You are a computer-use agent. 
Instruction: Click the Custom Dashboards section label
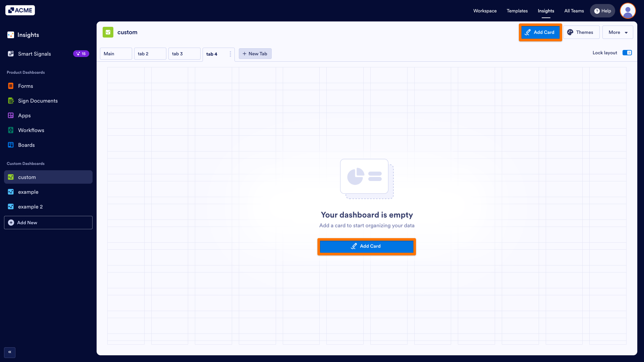[x=26, y=164]
